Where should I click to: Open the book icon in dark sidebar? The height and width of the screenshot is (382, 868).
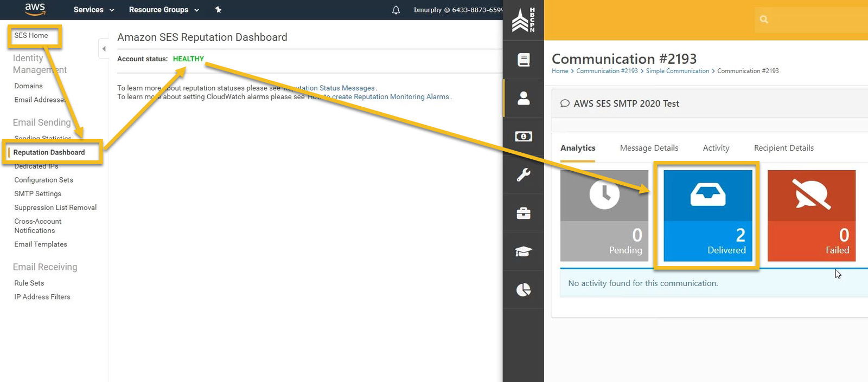(x=524, y=60)
